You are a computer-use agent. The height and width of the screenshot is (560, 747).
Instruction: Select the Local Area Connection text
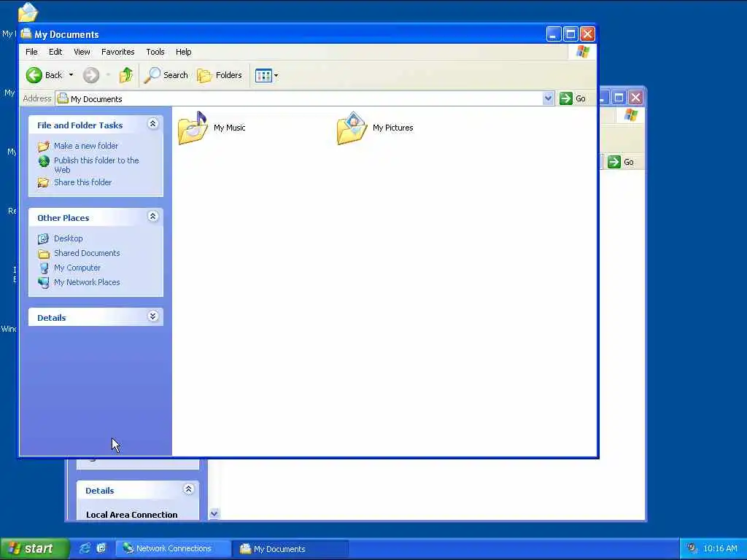132,515
